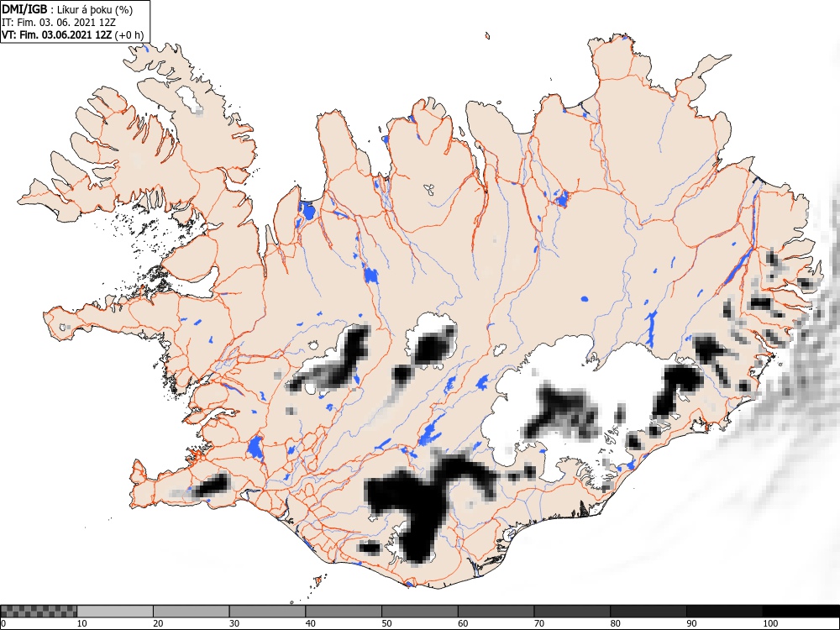The image size is (840, 630).
Task: Click the title 'DMI/IGB : Líkur á þoku (%)'
Action: click(x=67, y=9)
